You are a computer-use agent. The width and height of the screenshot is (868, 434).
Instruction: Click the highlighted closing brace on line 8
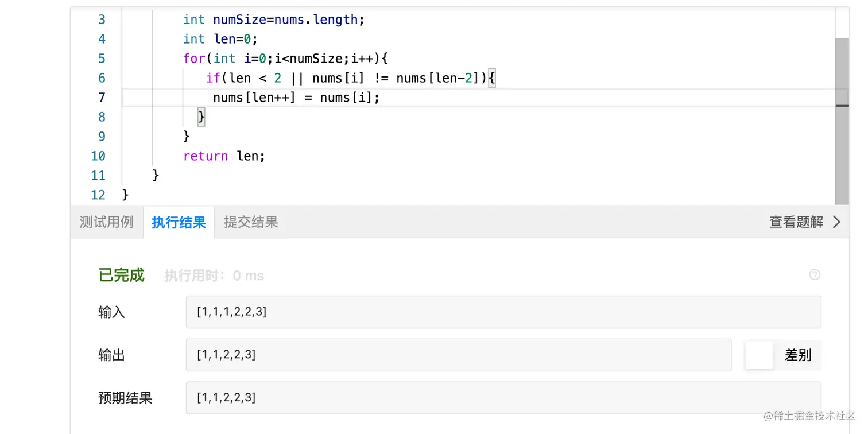[201, 117]
